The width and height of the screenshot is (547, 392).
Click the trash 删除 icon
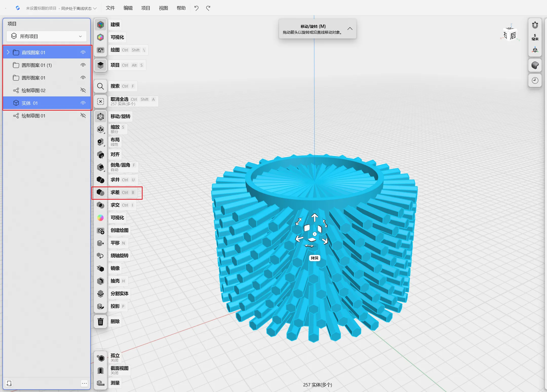tap(101, 321)
